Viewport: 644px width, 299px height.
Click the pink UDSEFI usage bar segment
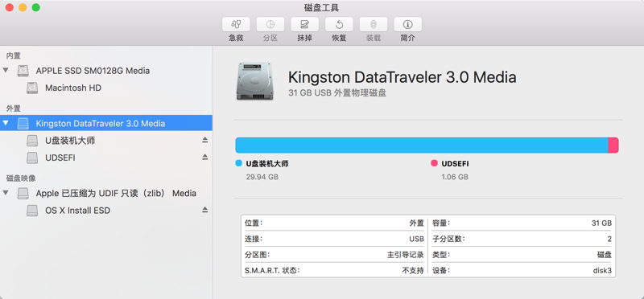click(x=613, y=145)
